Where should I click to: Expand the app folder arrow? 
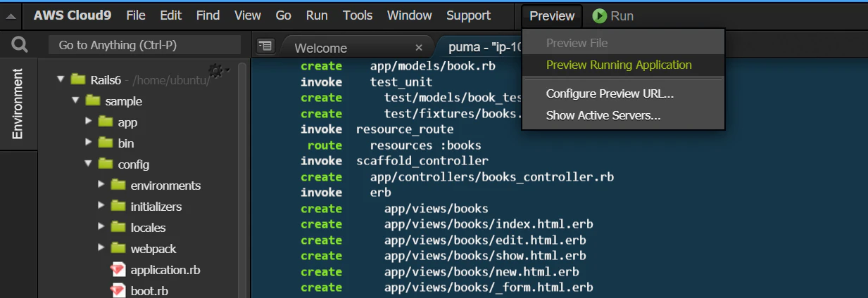pyautogui.click(x=88, y=122)
